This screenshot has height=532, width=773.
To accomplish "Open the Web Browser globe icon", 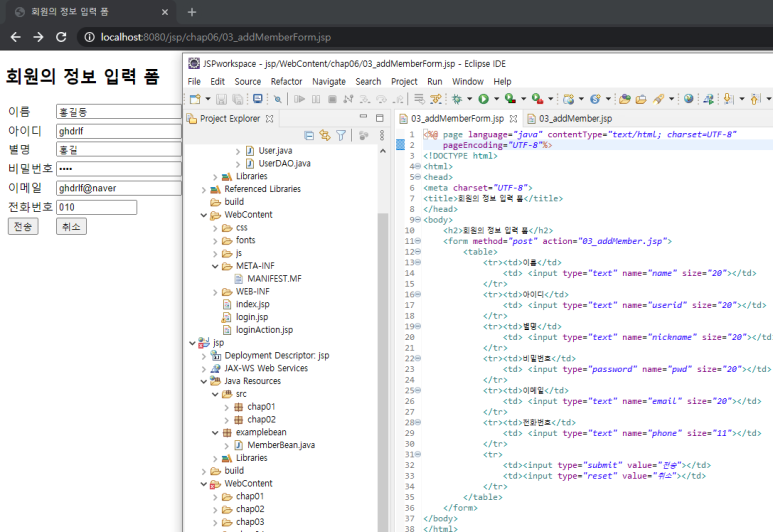I will [689, 99].
